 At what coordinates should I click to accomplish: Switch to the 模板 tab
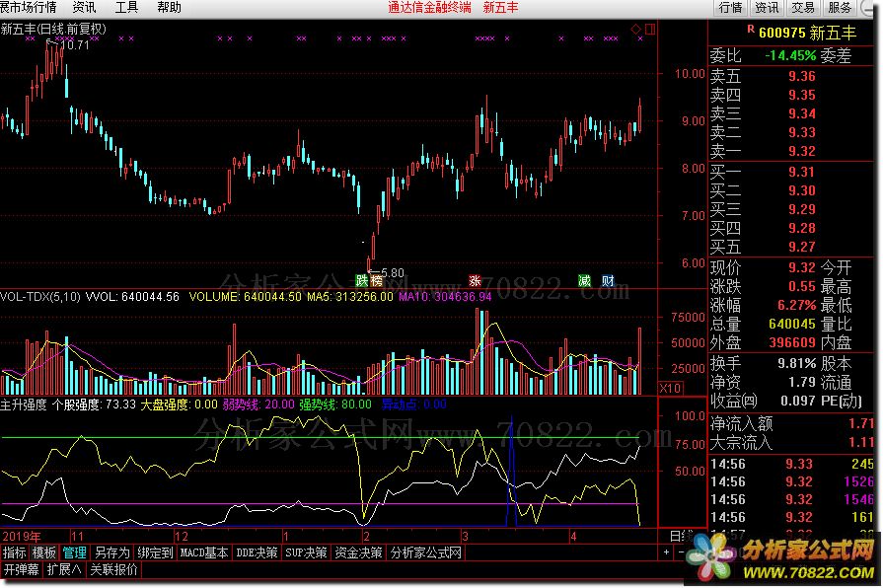click(44, 552)
